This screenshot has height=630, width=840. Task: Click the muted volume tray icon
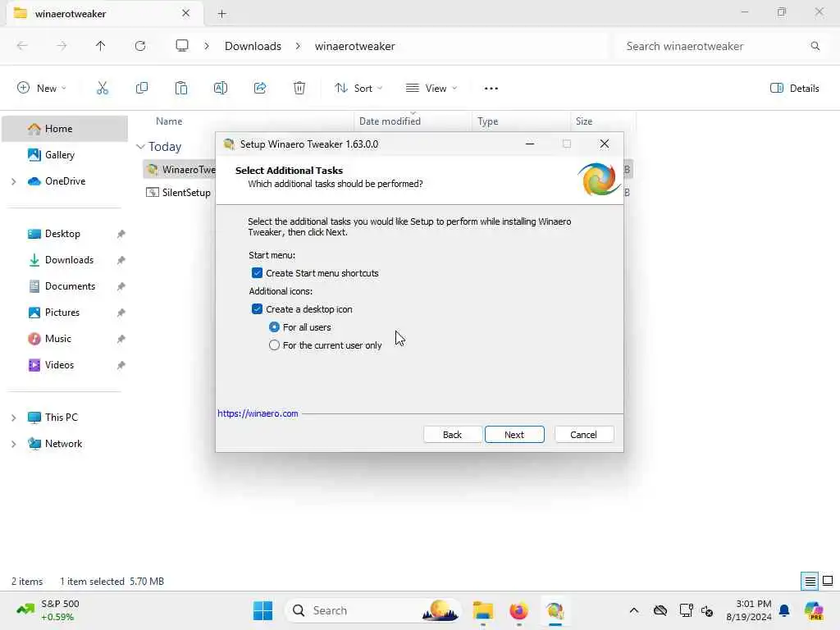coord(707,610)
